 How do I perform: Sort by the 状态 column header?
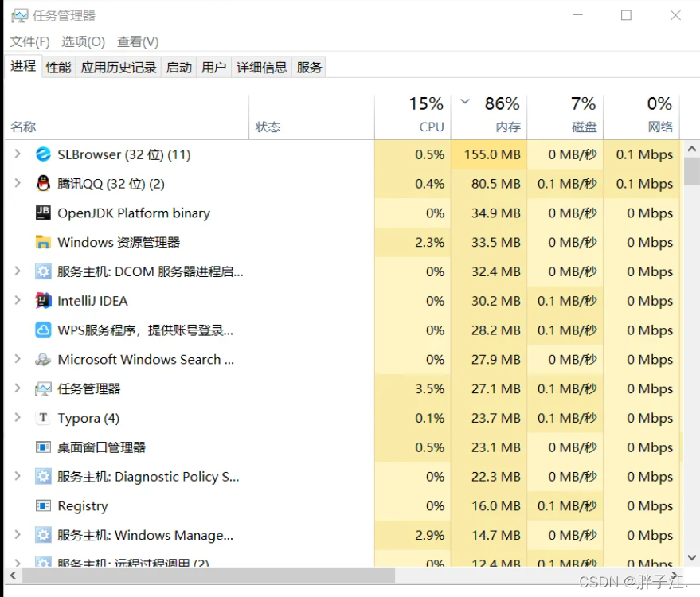tap(311, 117)
